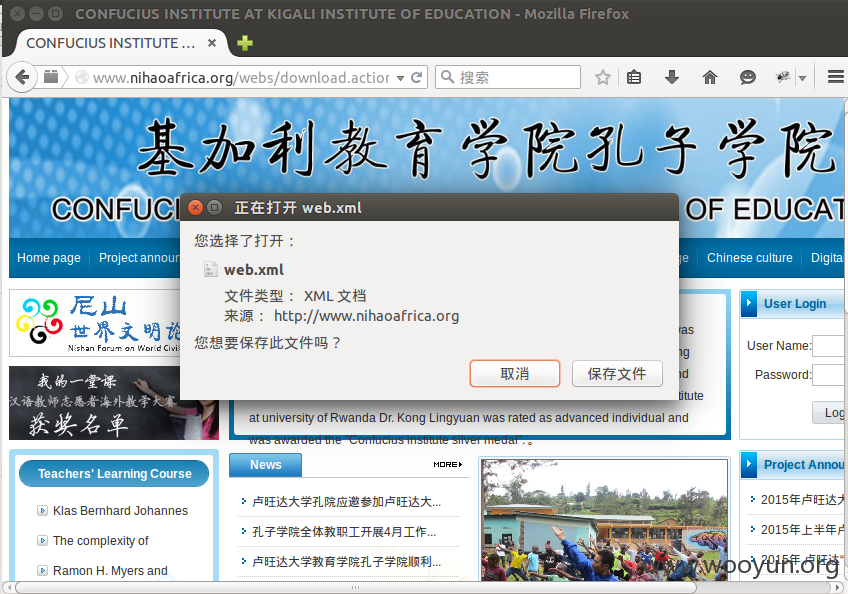
Task: Click the News tab heading
Action: point(266,465)
